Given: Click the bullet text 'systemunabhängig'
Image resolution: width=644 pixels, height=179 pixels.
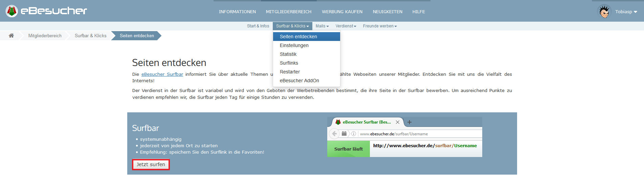Looking at the screenshot, I should (161, 139).
